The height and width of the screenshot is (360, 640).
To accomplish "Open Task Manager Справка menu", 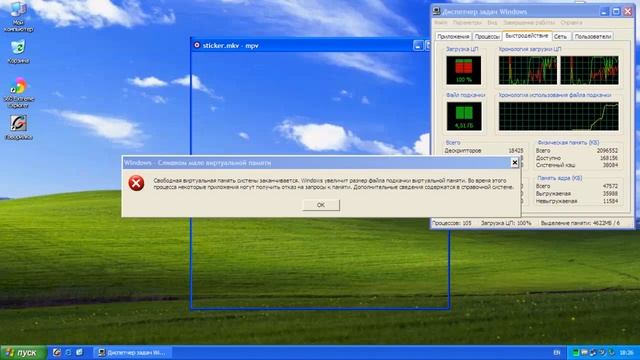I will [571, 23].
